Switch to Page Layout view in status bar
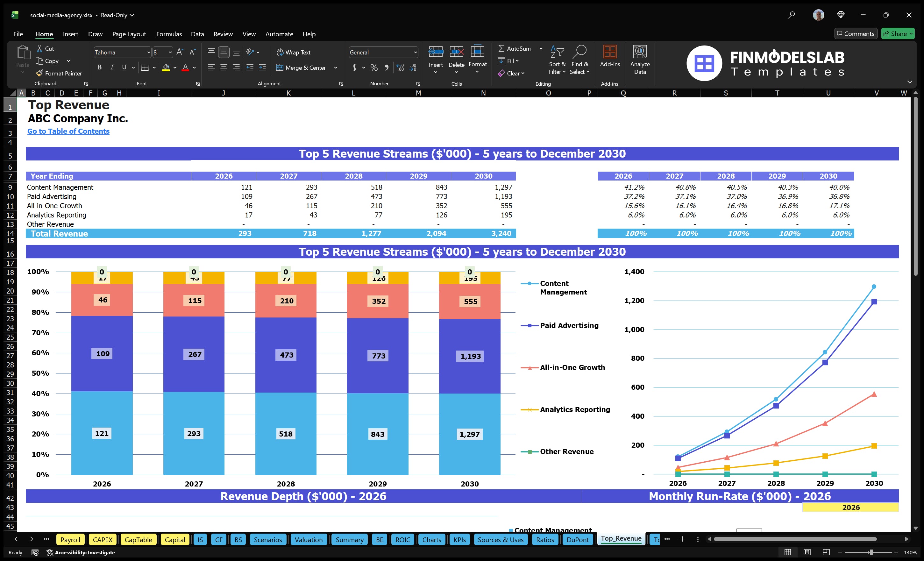 (807, 552)
